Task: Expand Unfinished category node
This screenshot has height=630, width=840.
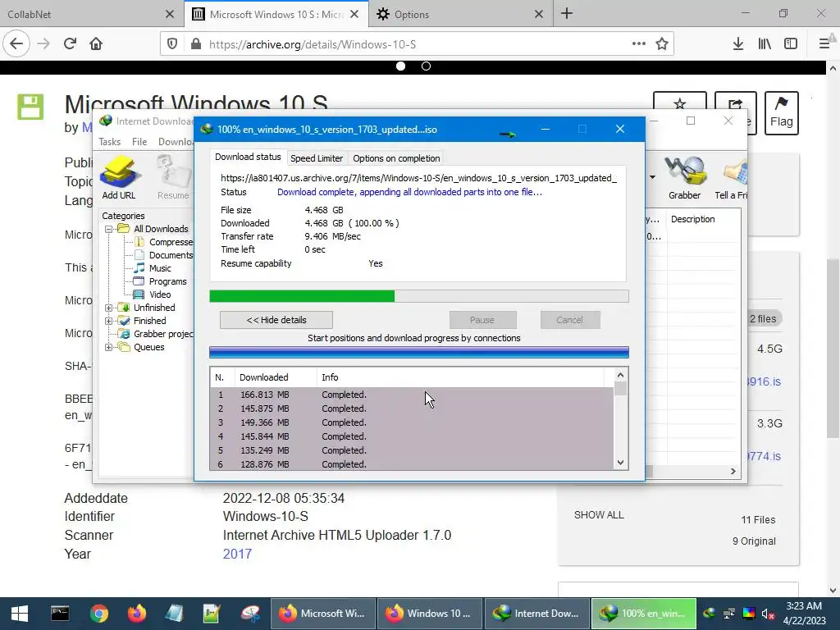Action: coord(109,308)
